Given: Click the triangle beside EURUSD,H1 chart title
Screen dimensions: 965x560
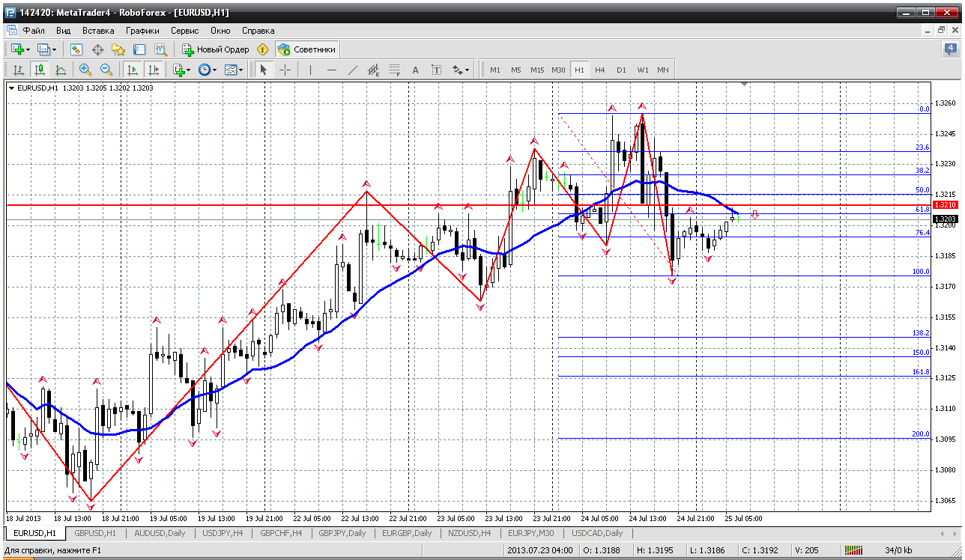Looking at the screenshot, I should [11, 88].
